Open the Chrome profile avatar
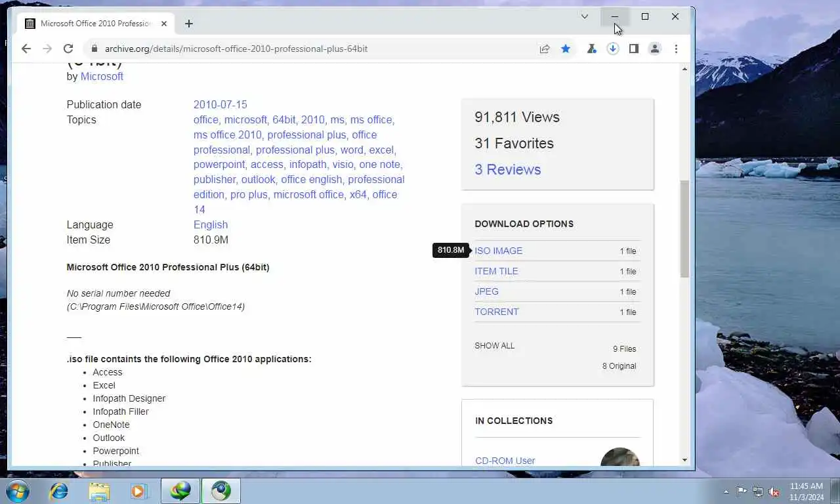The height and width of the screenshot is (504, 840). (x=655, y=49)
